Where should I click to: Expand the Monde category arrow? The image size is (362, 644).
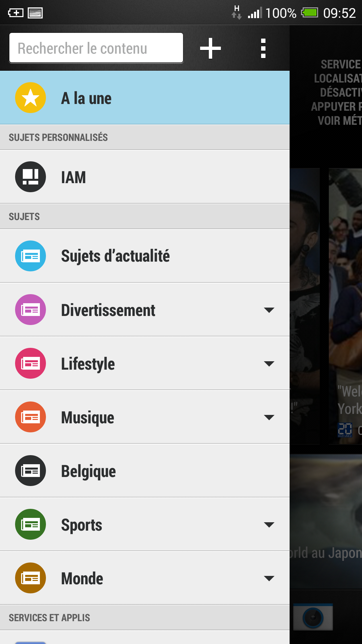(269, 578)
